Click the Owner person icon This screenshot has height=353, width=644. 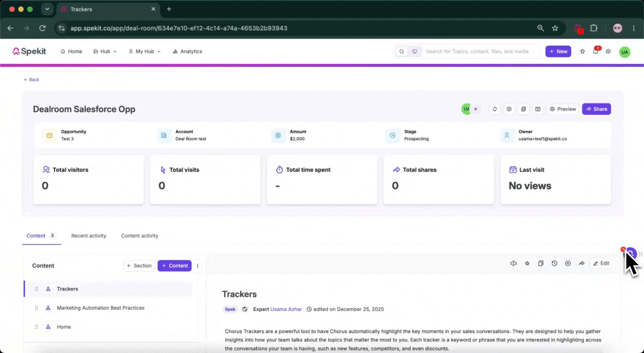[507, 135]
